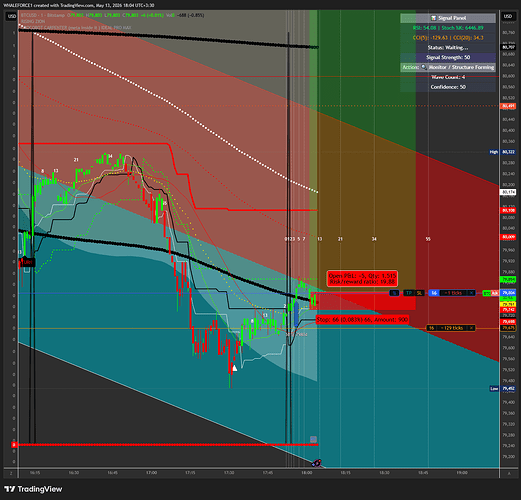521x500 pixels.
Task: Click the Signal Panel title header
Action: (448, 18)
